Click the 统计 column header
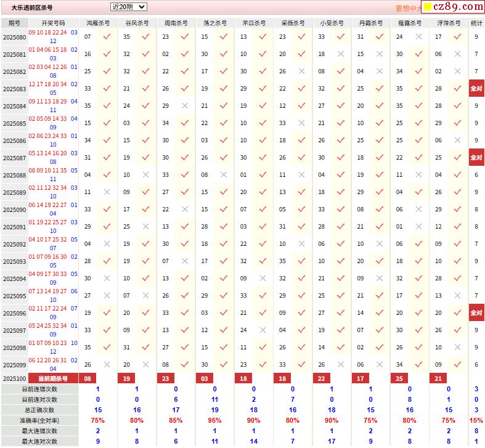The image size is (485, 448). pyautogui.click(x=476, y=23)
